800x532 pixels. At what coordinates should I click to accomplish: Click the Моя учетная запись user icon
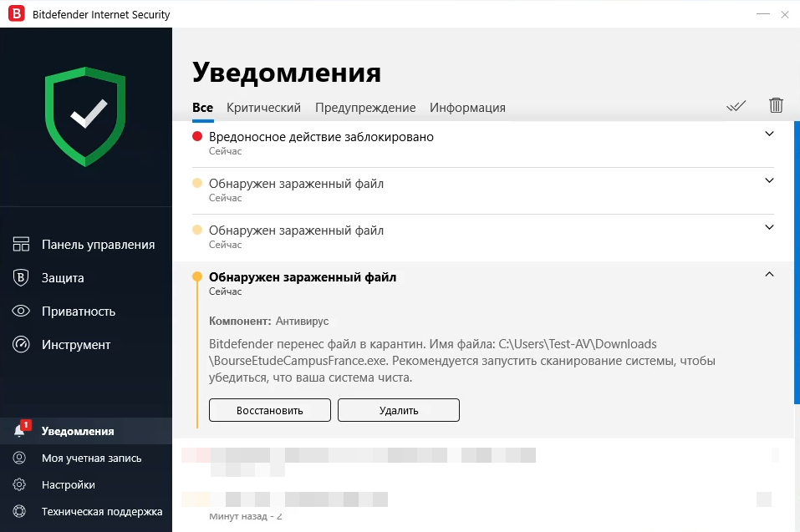(x=19, y=458)
